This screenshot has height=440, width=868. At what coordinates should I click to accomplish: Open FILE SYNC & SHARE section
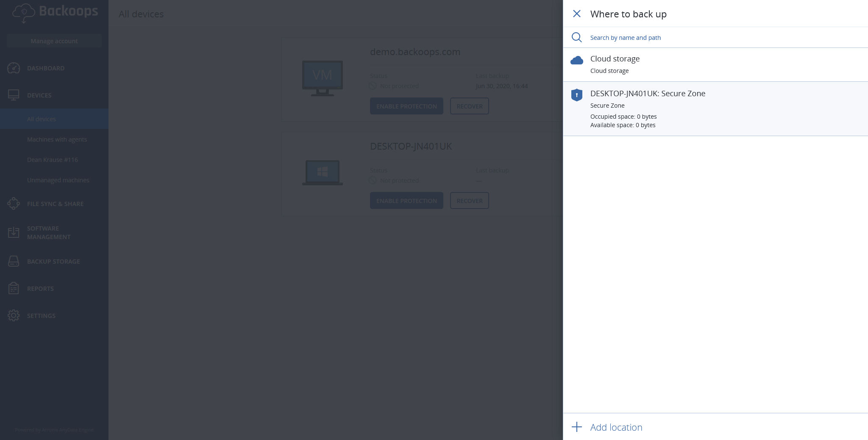click(56, 204)
